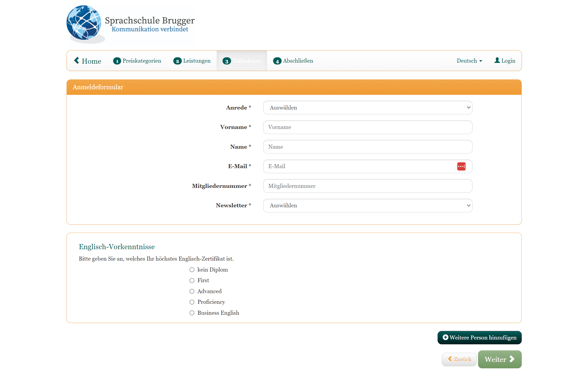The width and height of the screenshot is (588, 372).
Task: Click the step 4 number badge
Action: tap(277, 61)
